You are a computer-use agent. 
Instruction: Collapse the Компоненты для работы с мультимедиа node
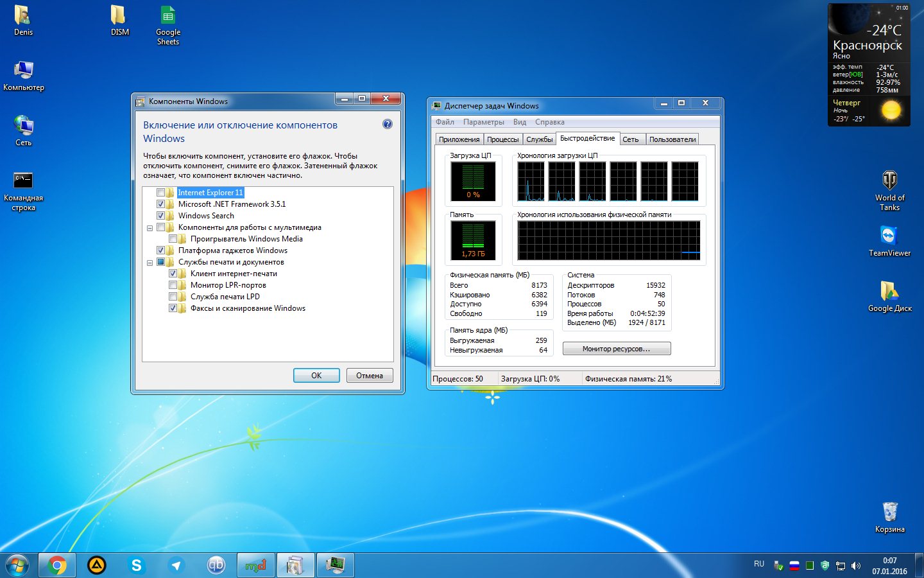coord(150,228)
